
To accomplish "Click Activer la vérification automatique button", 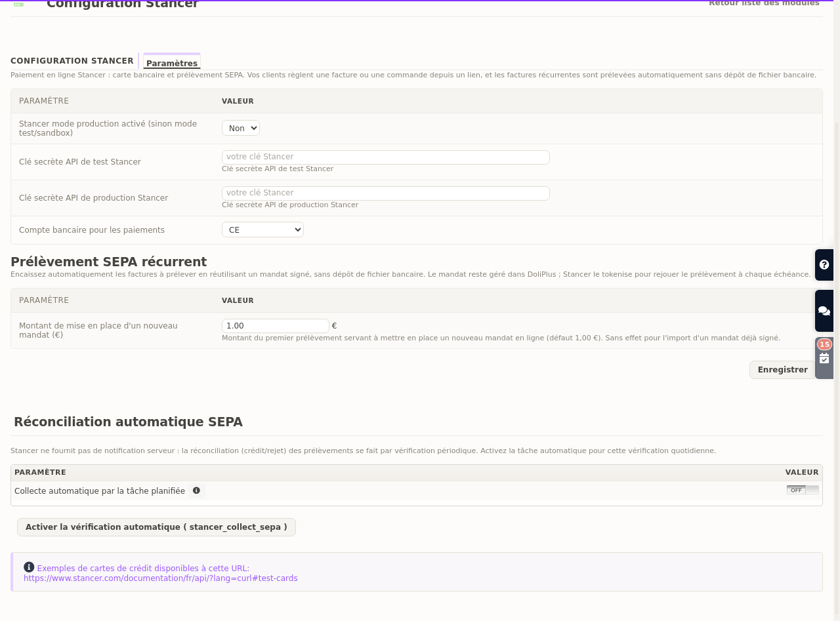I will [156, 527].
